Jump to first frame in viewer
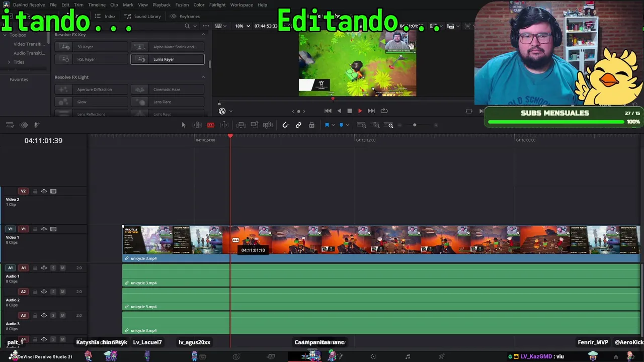The width and height of the screenshot is (644, 362). [328, 111]
